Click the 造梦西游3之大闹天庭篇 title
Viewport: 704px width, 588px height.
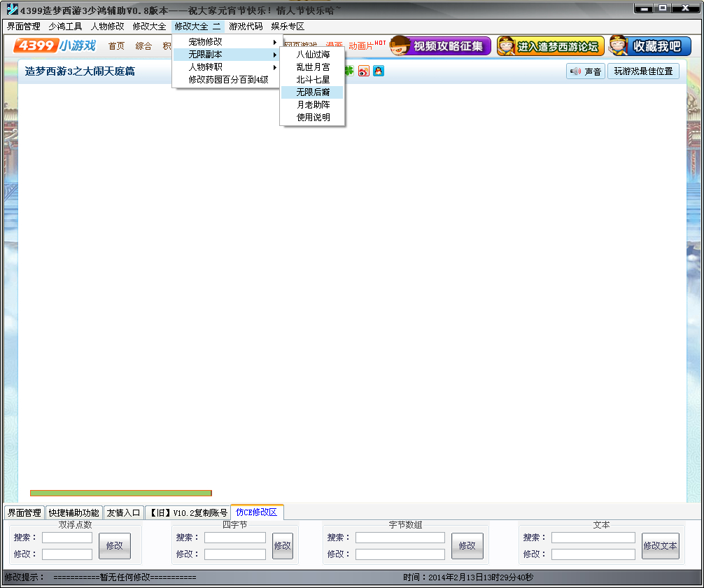tap(80, 71)
